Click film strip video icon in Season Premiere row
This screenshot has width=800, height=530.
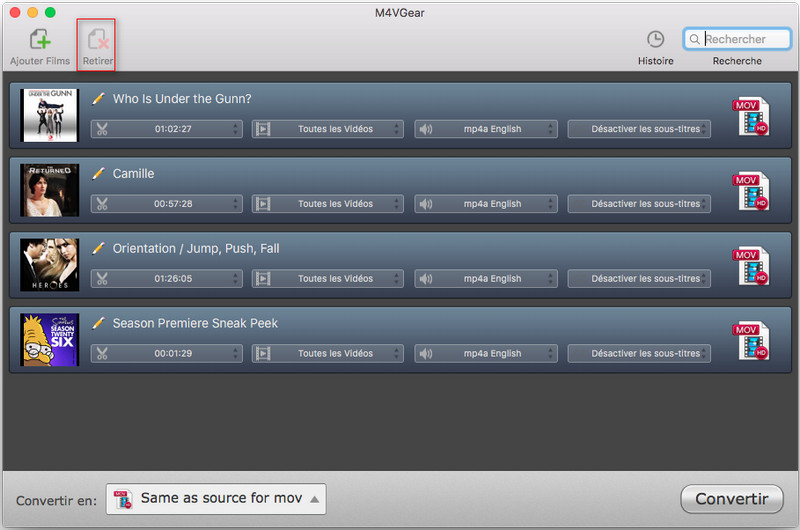pyautogui.click(x=263, y=354)
